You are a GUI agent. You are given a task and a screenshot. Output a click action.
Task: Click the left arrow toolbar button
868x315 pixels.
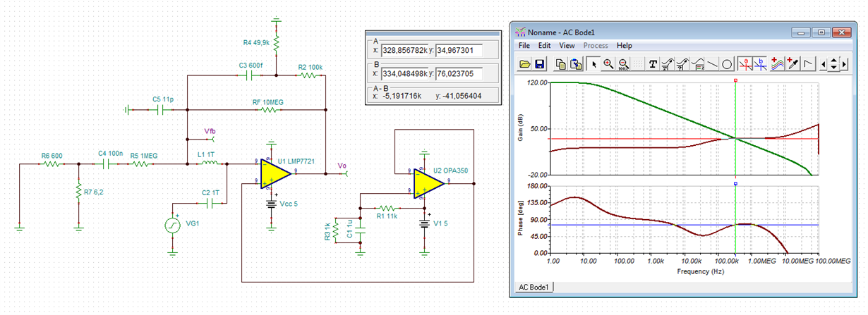pos(824,64)
